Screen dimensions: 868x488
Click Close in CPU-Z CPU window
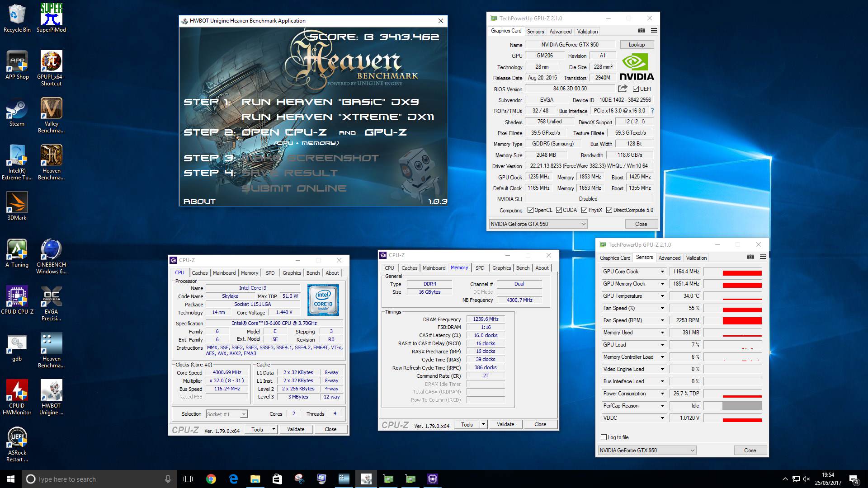click(x=330, y=429)
